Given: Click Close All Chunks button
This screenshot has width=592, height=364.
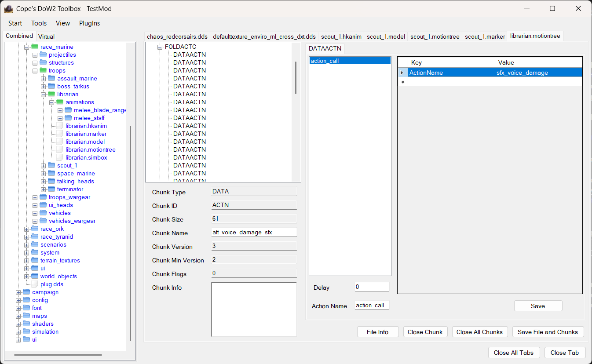Looking at the screenshot, I should click(x=480, y=332).
